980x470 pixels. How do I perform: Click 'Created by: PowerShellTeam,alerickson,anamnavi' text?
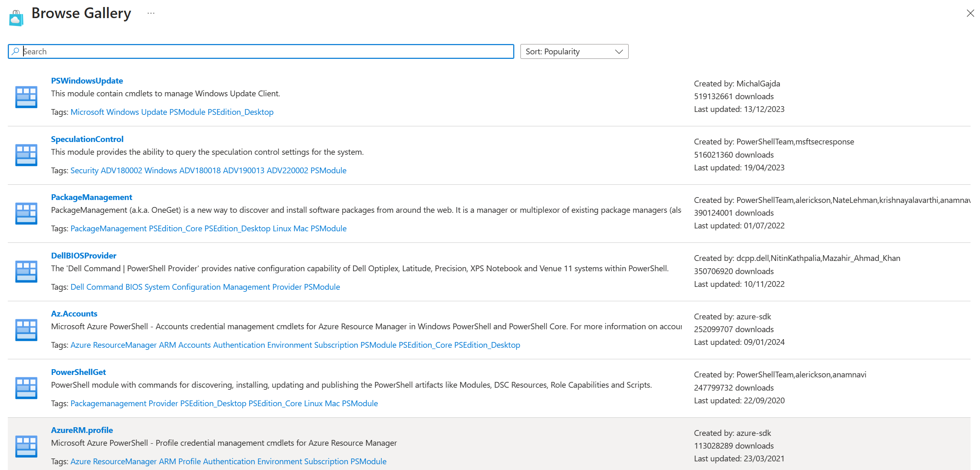tap(780, 375)
